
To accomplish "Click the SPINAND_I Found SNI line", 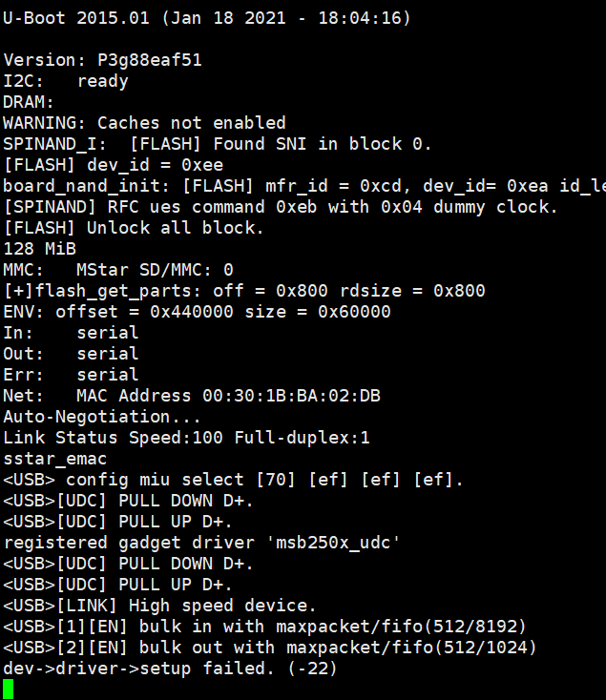I will tap(218, 144).
